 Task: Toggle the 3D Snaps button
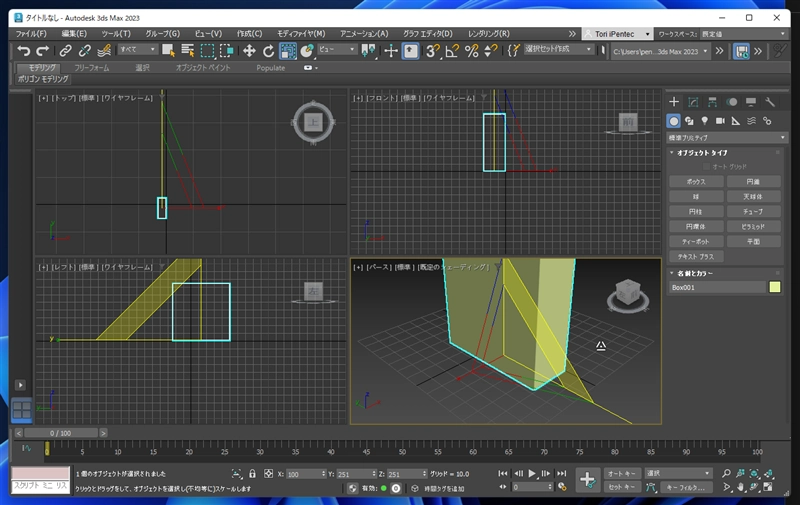[x=433, y=50]
